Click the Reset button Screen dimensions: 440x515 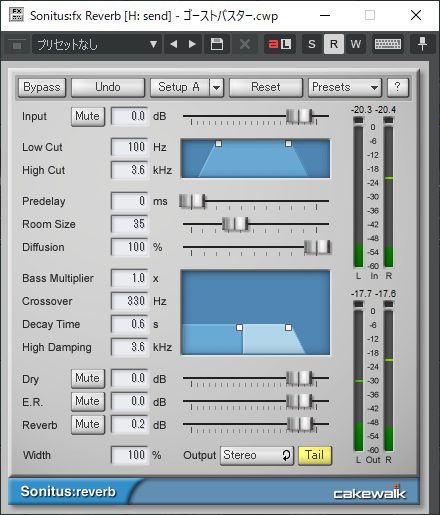click(x=266, y=87)
